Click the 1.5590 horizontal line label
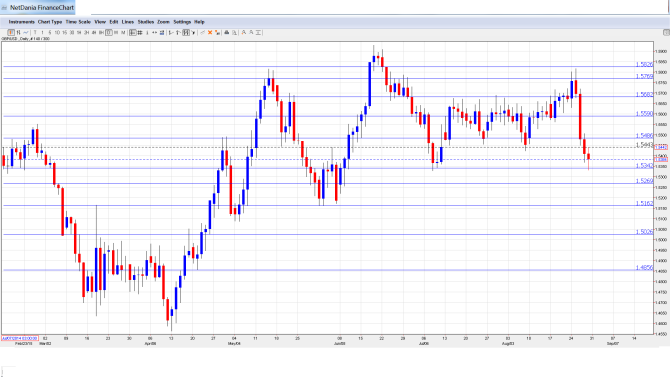Image resolution: width=670 pixels, height=377 pixels. 644,114
